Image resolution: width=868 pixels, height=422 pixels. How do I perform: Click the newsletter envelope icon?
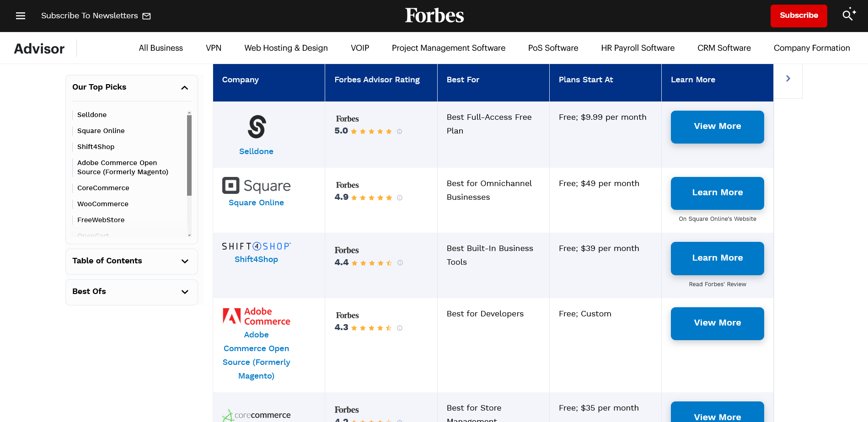coord(146,16)
